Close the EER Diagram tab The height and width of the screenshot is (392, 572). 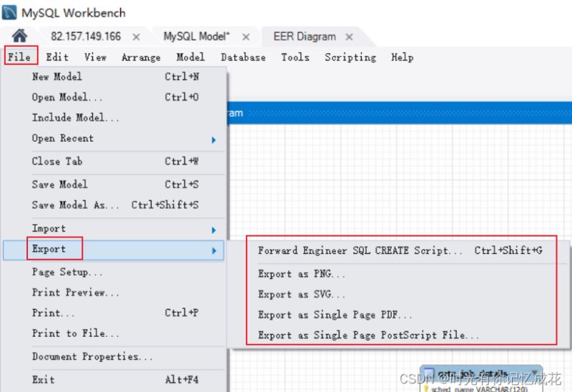[x=349, y=37]
